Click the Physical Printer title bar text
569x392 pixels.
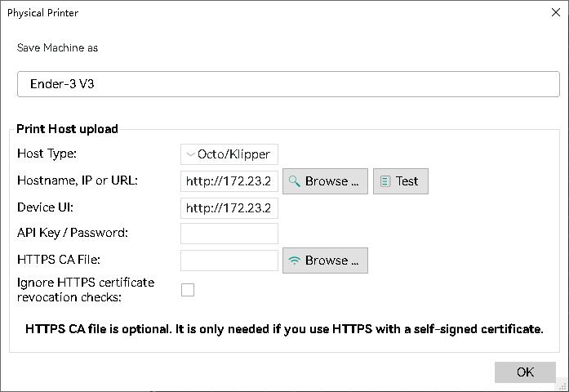point(42,13)
